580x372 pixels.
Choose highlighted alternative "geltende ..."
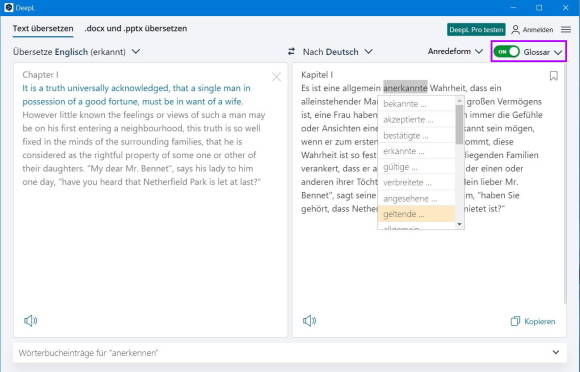(416, 214)
